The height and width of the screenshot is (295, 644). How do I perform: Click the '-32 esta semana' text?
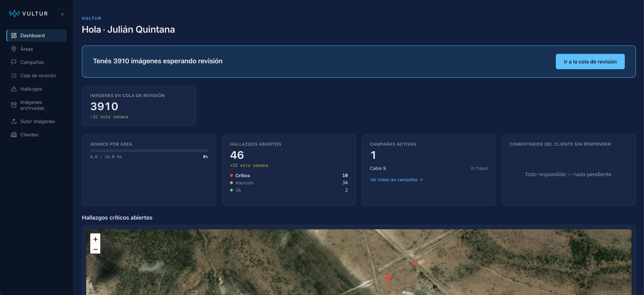[109, 117]
